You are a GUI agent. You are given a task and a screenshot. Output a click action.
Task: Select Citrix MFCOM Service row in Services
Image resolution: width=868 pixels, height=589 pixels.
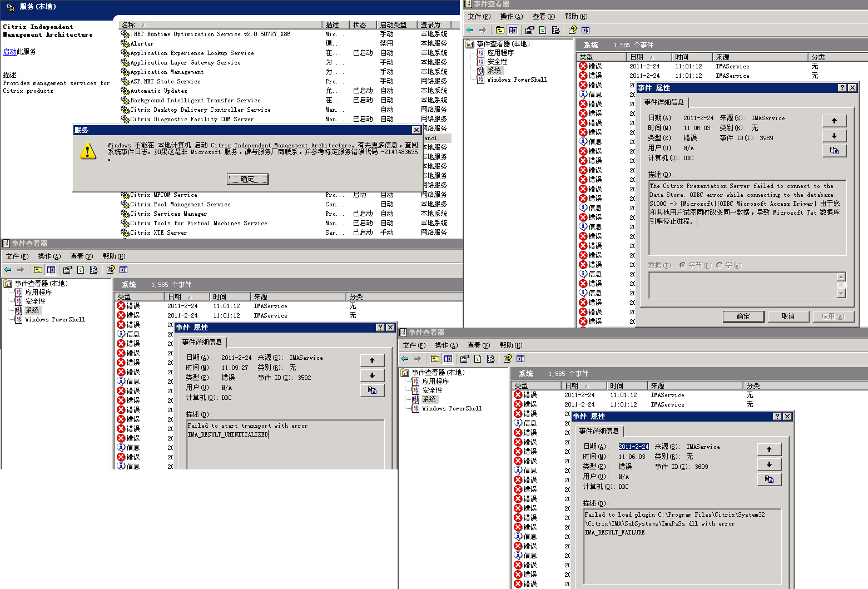tap(284, 195)
